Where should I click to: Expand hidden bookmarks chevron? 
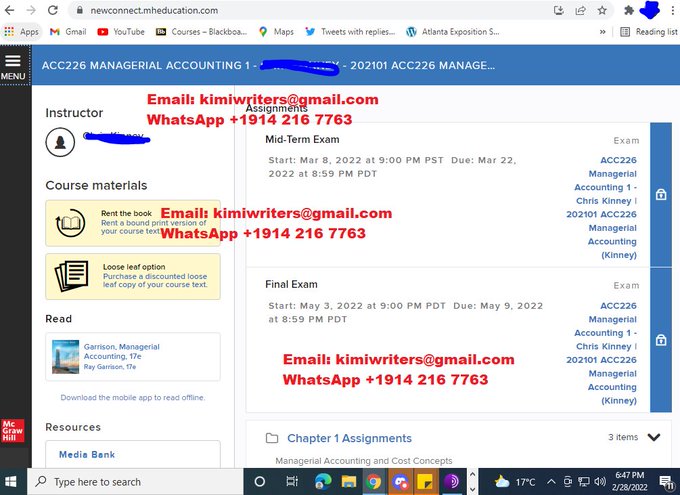pos(602,32)
